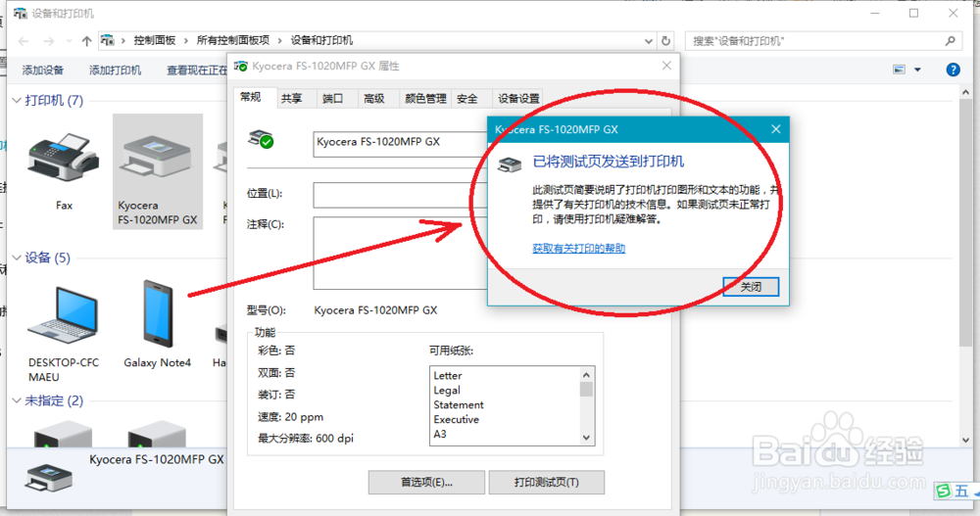This screenshot has width=980, height=516.
Task: Click 添加打印机 in the toolbar
Action: tap(115, 70)
